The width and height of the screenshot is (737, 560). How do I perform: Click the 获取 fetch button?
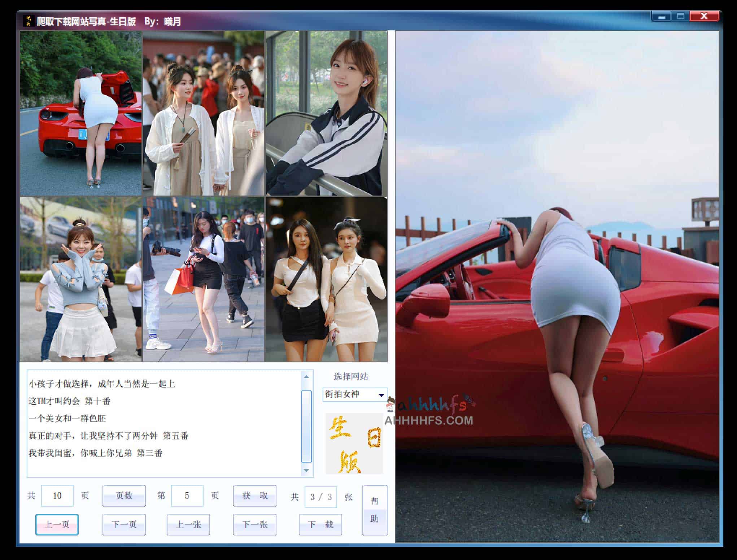tap(254, 495)
